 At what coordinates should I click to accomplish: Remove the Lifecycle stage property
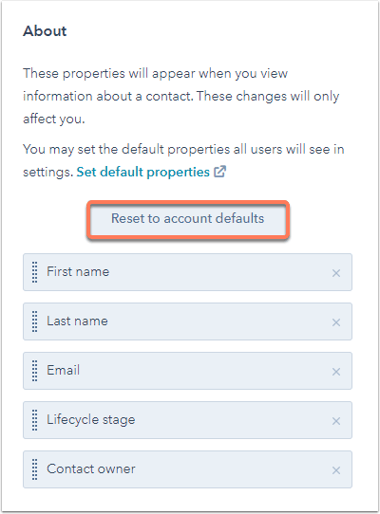click(336, 421)
